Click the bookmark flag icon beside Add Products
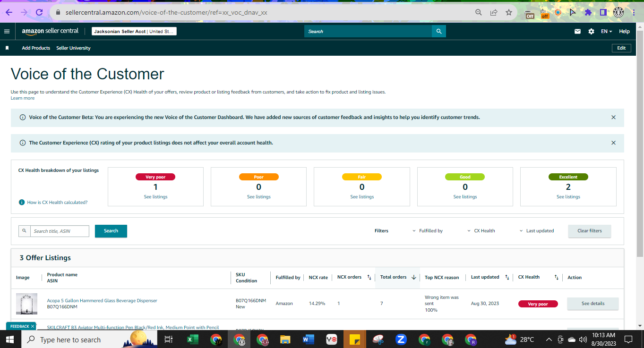This screenshot has height=348, width=644. coord(7,48)
